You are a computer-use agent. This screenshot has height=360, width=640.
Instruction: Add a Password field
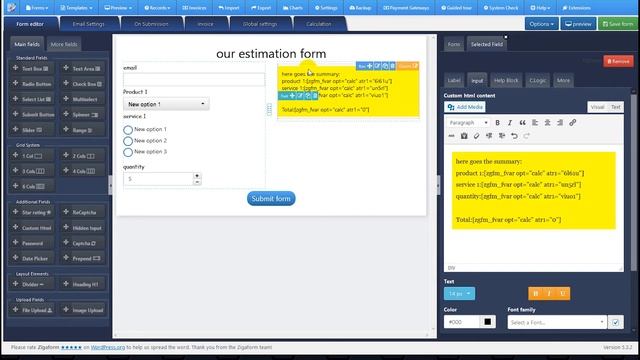[x=32, y=243]
